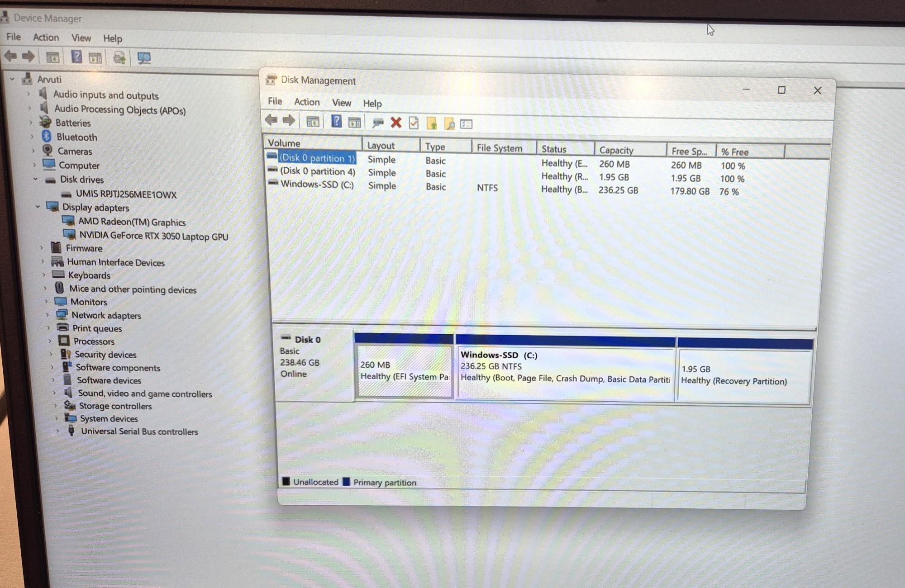Viewport: 905px width, 588px height.
Task: Click the Batteries category icon
Action: click(x=45, y=122)
